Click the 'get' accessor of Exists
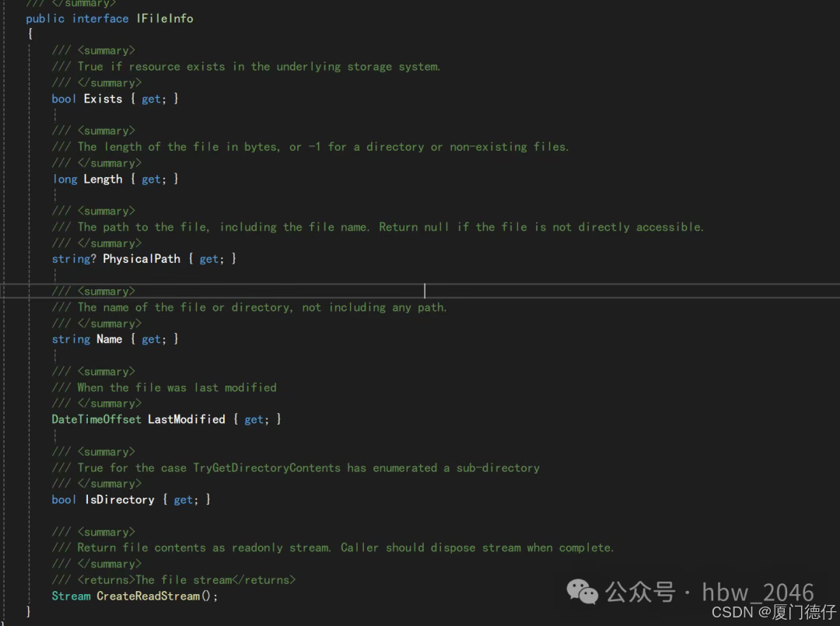The width and height of the screenshot is (840, 626). click(x=151, y=99)
